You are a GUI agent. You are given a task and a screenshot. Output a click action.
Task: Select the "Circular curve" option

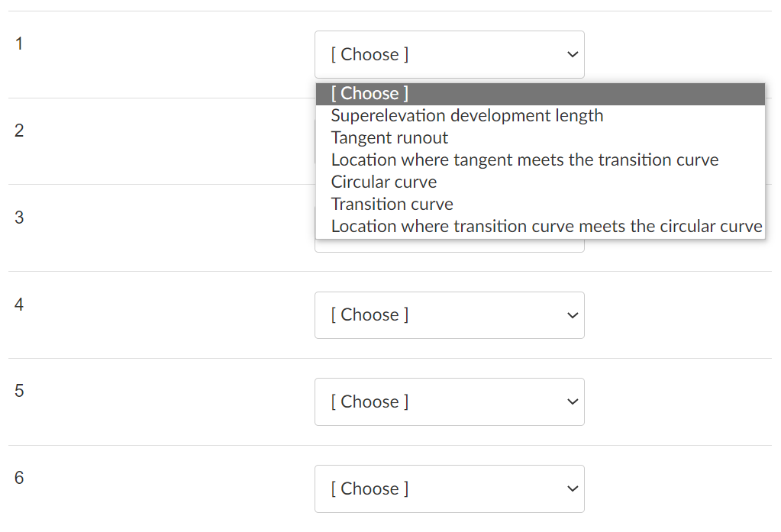pos(384,182)
